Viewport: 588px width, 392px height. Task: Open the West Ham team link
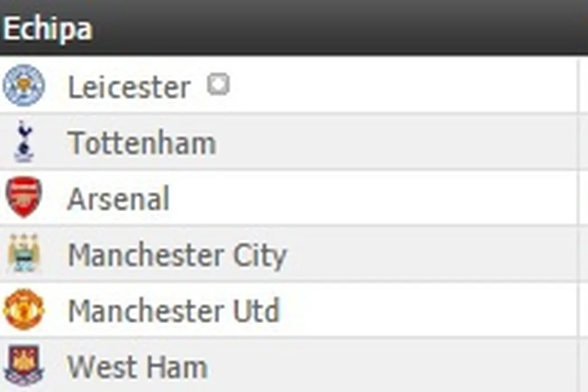pos(137,367)
